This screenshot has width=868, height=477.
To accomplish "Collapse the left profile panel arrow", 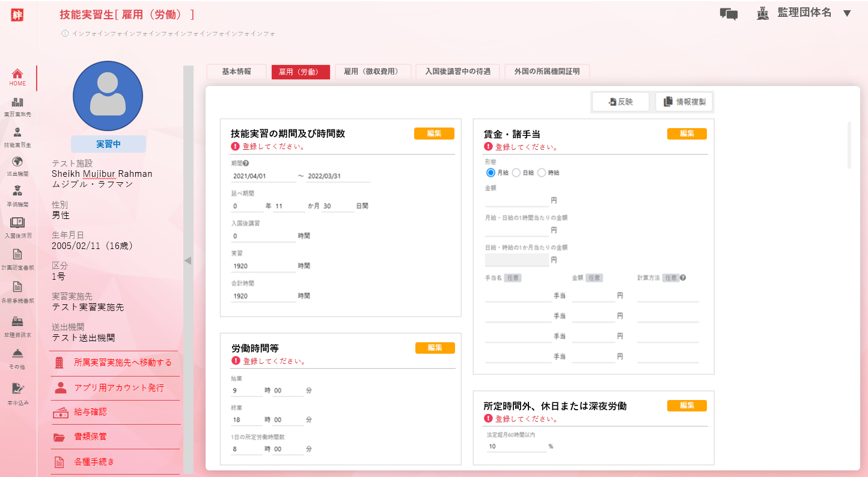I will click(x=188, y=260).
